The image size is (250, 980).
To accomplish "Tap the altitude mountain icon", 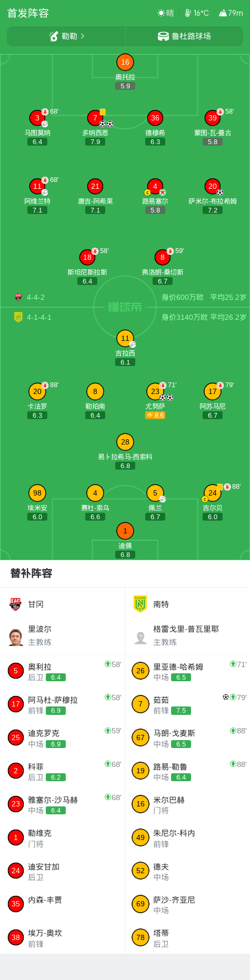I will pos(223,13).
